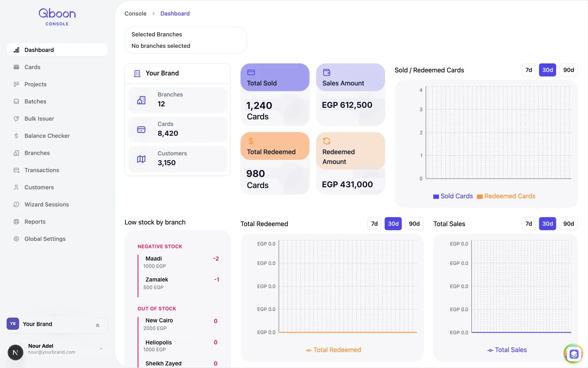Click the Transactions sidebar icon
This screenshot has height=368, width=588.
pos(16,170)
